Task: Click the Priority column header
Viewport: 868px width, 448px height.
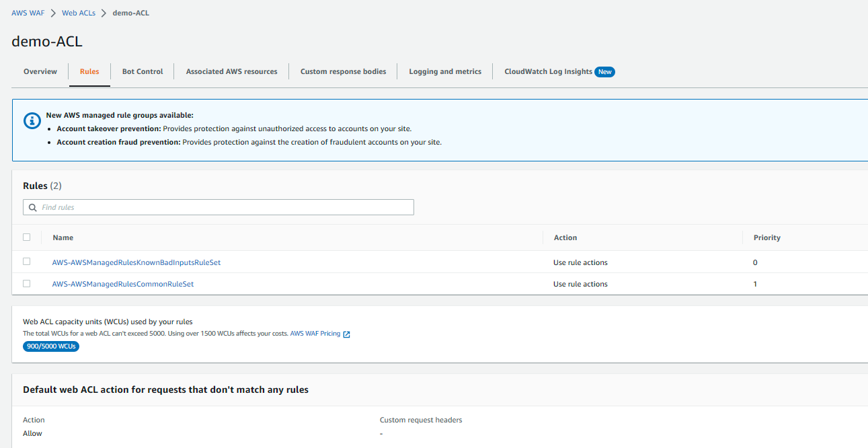Action: [767, 237]
